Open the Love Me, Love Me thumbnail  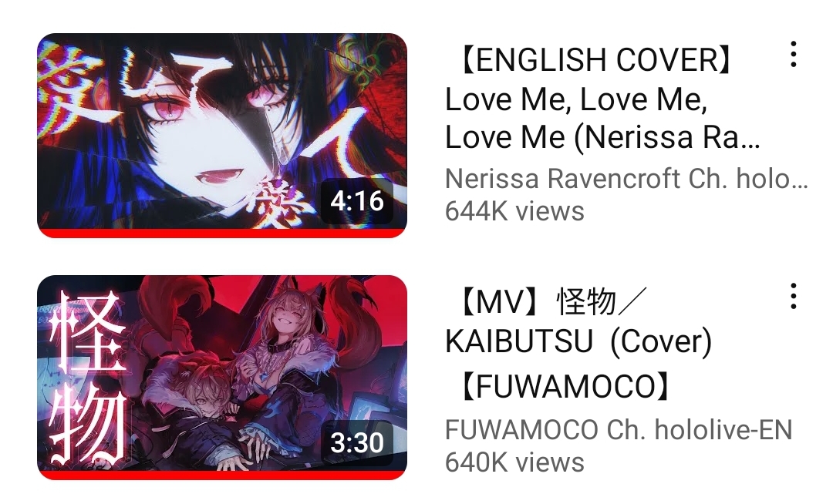click(222, 136)
